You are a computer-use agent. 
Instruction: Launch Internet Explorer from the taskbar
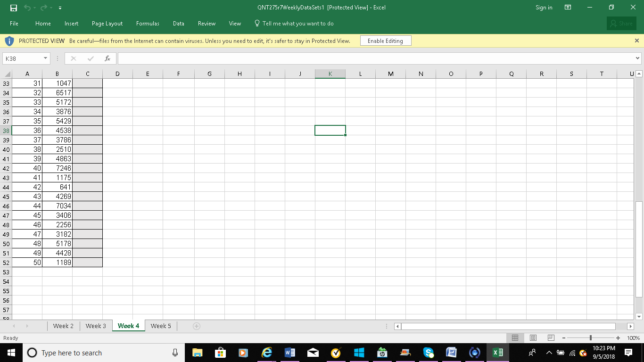[267, 353]
